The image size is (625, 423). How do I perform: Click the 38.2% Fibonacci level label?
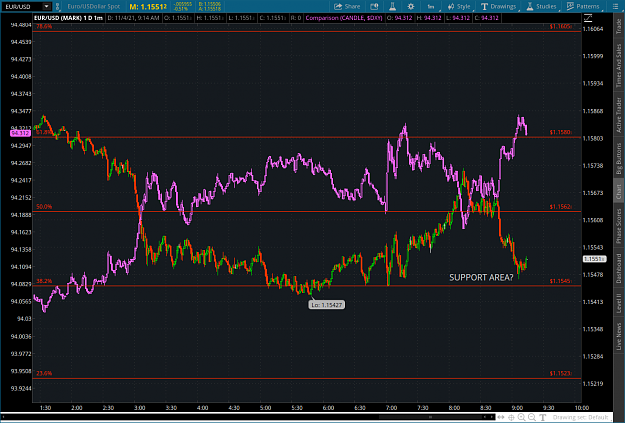pyautogui.click(x=44, y=281)
